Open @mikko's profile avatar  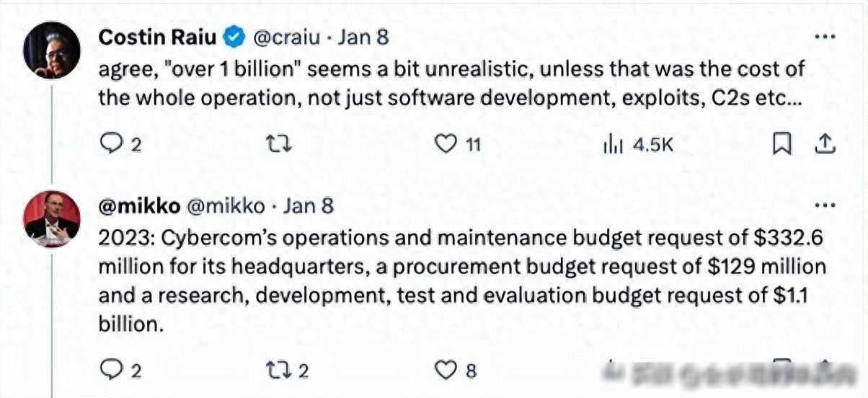[51, 219]
